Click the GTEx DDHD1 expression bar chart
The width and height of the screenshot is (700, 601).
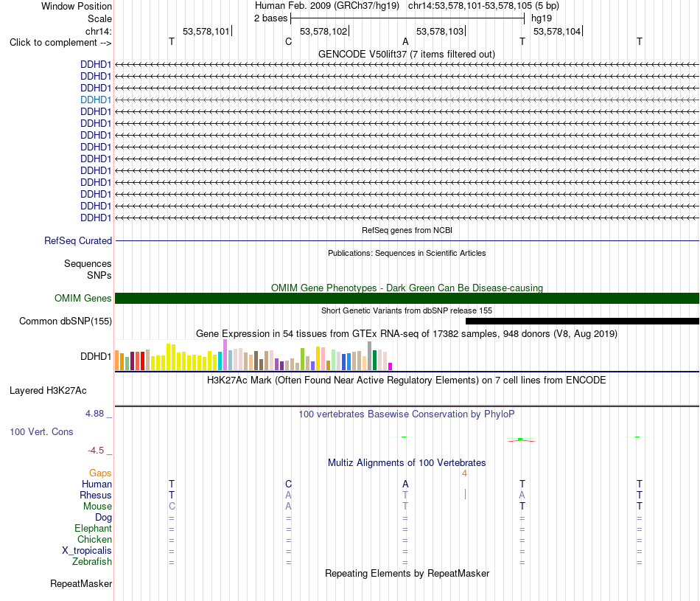pyautogui.click(x=253, y=355)
